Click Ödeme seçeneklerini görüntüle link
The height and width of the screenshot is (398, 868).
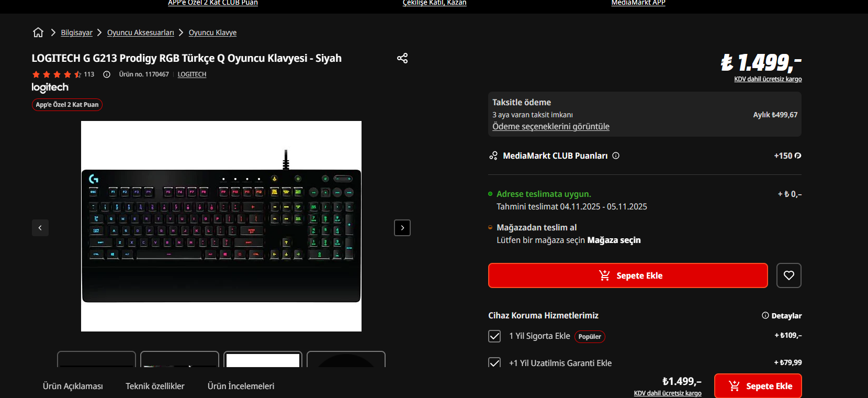coord(551,126)
